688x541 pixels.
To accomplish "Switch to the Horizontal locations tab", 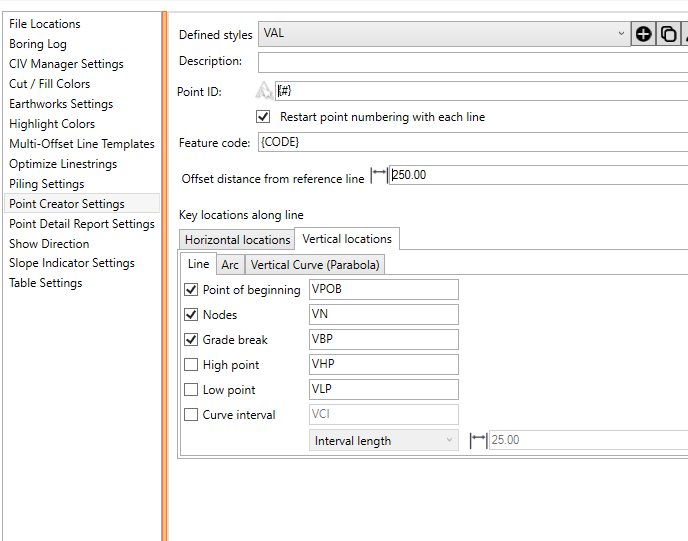I will tap(237, 240).
